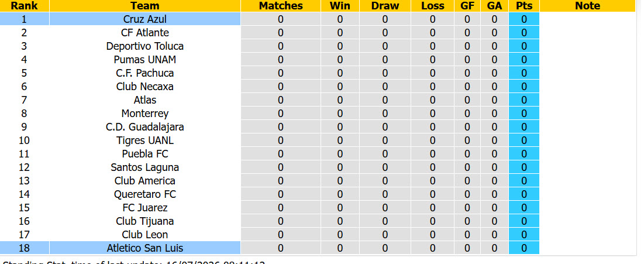
Task: Click the Rank column header
Action: click(x=24, y=6)
